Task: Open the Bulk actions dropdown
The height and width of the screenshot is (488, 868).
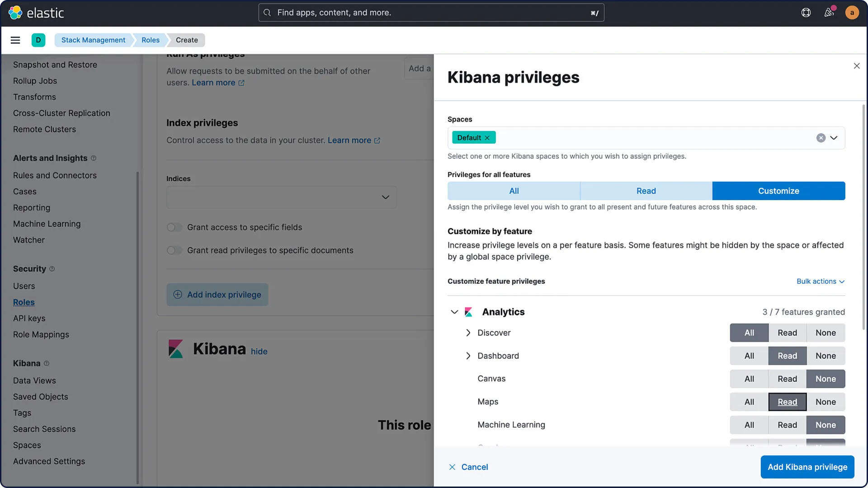Action: point(821,281)
